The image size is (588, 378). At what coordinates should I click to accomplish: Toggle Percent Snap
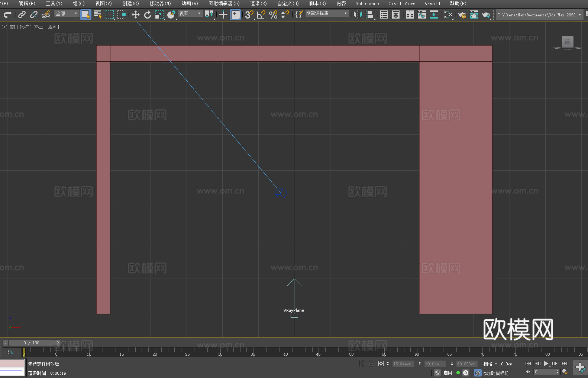tap(273, 14)
